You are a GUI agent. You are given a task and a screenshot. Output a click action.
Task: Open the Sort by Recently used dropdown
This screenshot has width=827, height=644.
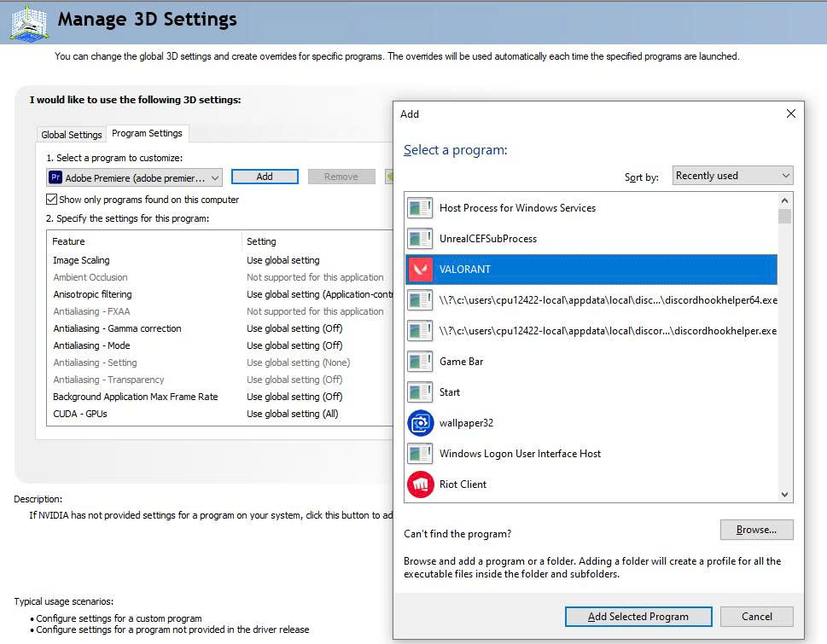point(732,176)
